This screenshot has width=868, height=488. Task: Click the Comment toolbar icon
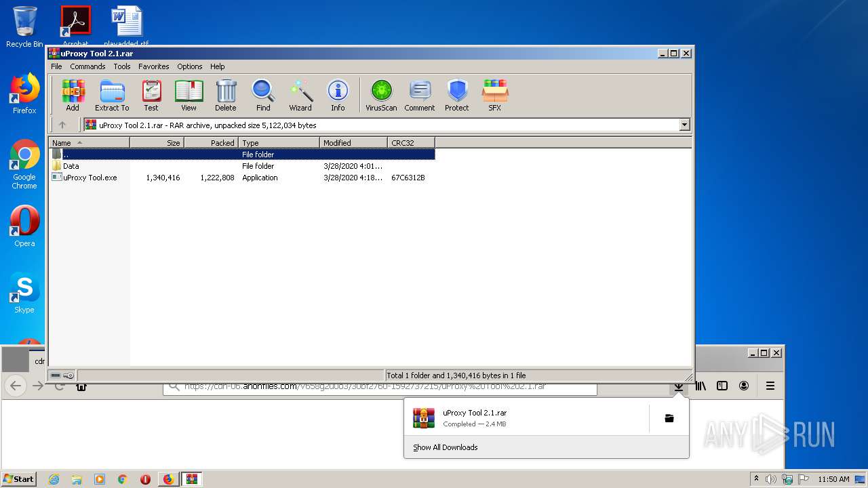tap(420, 95)
